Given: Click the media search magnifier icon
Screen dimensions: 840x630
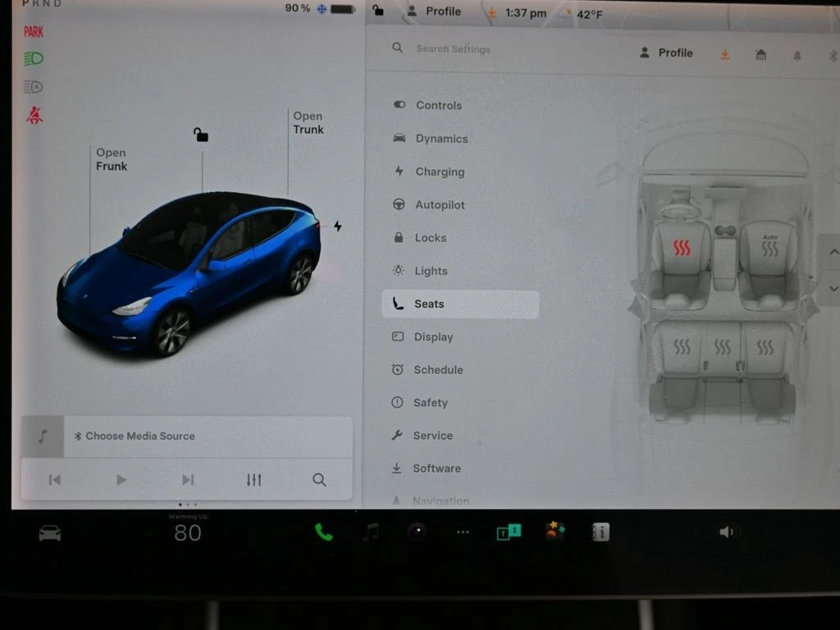Looking at the screenshot, I should [319, 480].
